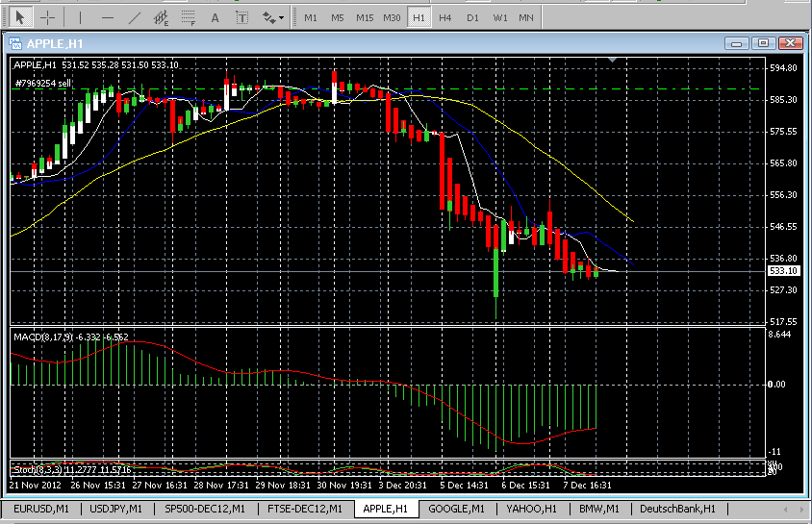Image resolution: width=812 pixels, height=524 pixels.
Task: Click the 594.80 price scale value
Action: pyautogui.click(x=783, y=67)
